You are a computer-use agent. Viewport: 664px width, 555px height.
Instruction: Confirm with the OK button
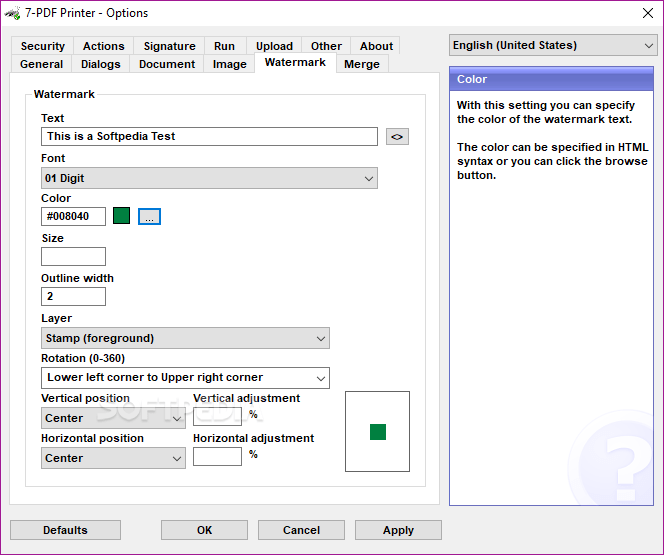(204, 530)
